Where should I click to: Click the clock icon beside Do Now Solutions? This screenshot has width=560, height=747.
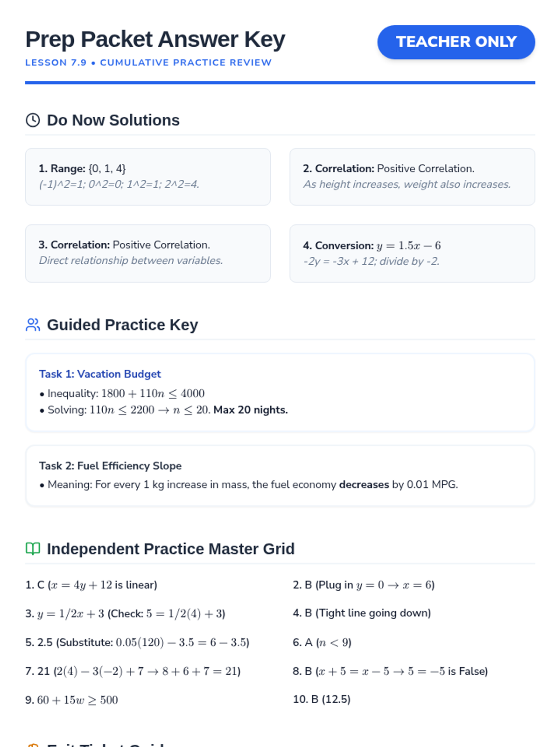[33, 120]
